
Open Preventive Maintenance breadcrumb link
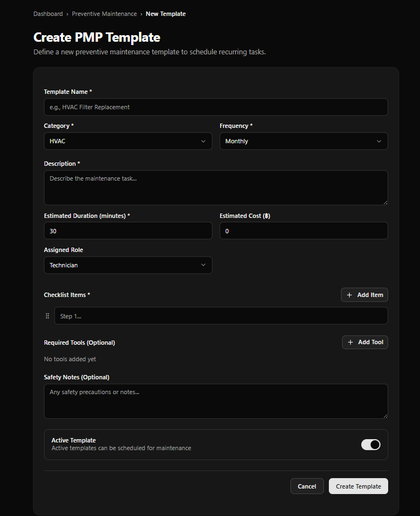coord(104,14)
